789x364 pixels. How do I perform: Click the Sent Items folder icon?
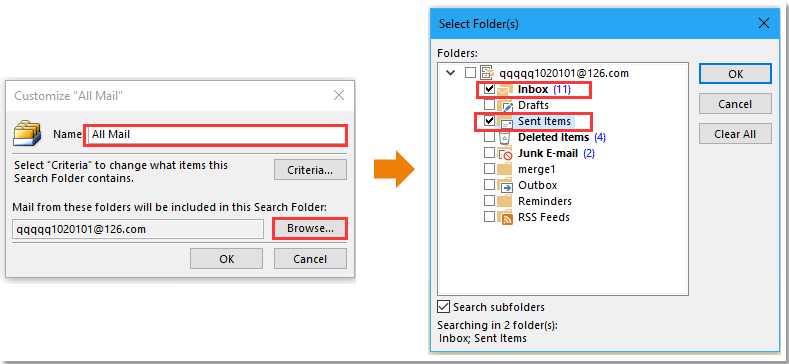point(505,122)
